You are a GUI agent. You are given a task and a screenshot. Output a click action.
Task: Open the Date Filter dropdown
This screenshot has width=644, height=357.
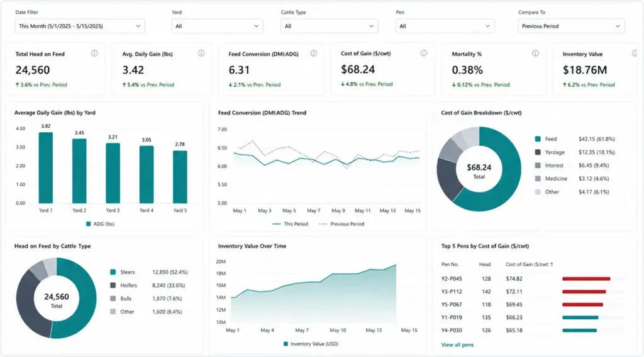pyautogui.click(x=80, y=26)
